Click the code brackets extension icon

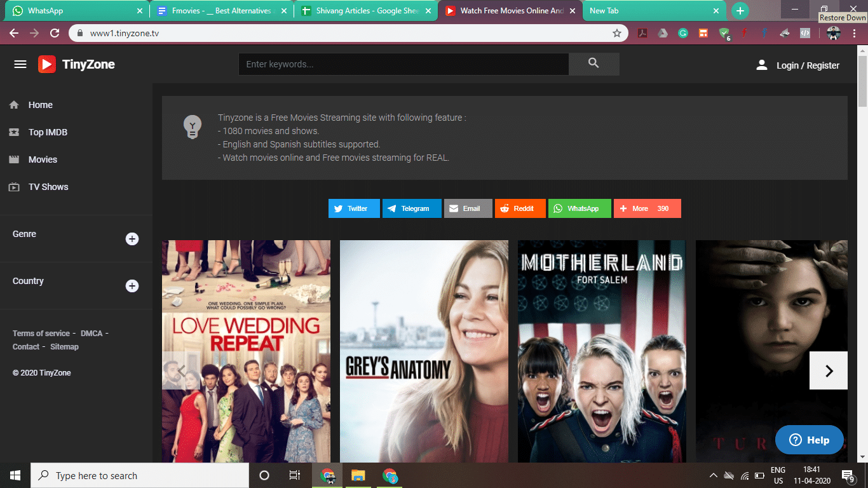(805, 33)
